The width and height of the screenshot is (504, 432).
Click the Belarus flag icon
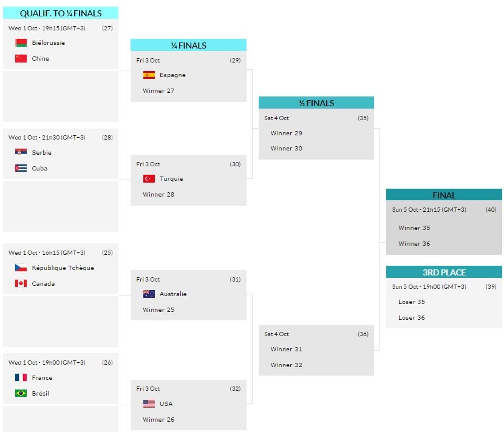tap(21, 43)
